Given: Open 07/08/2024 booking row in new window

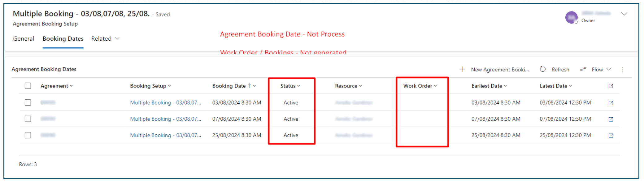Looking at the screenshot, I should tap(611, 119).
